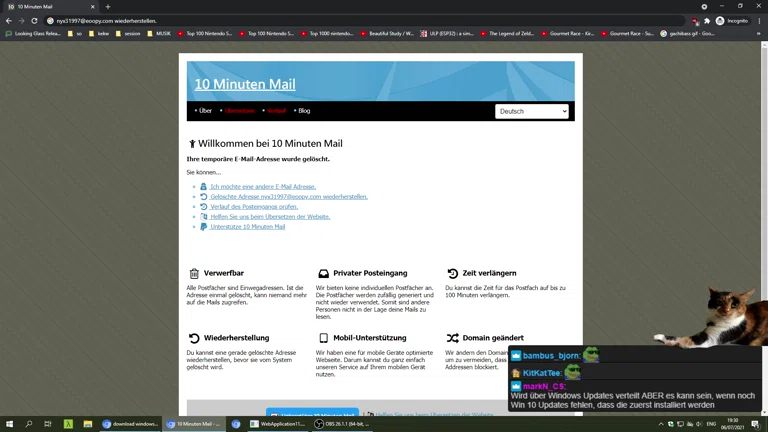
Task: Open the green lambda app in taskbar
Action: pyautogui.click(x=68, y=424)
